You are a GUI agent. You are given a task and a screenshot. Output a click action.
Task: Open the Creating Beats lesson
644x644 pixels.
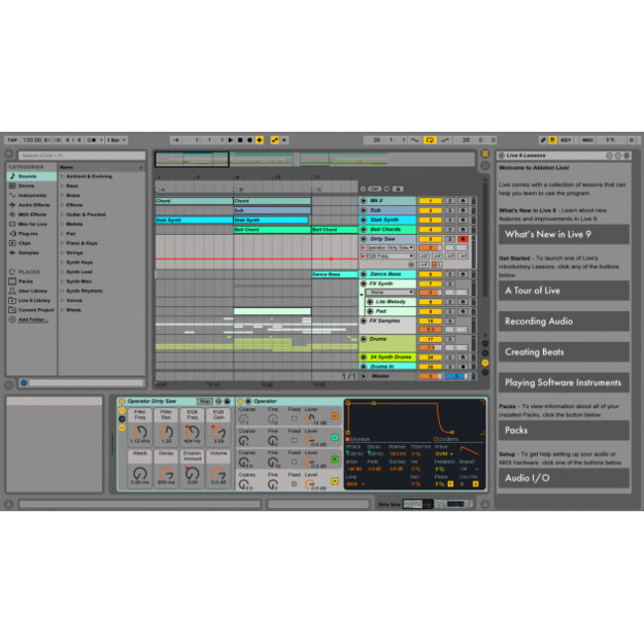point(564,352)
